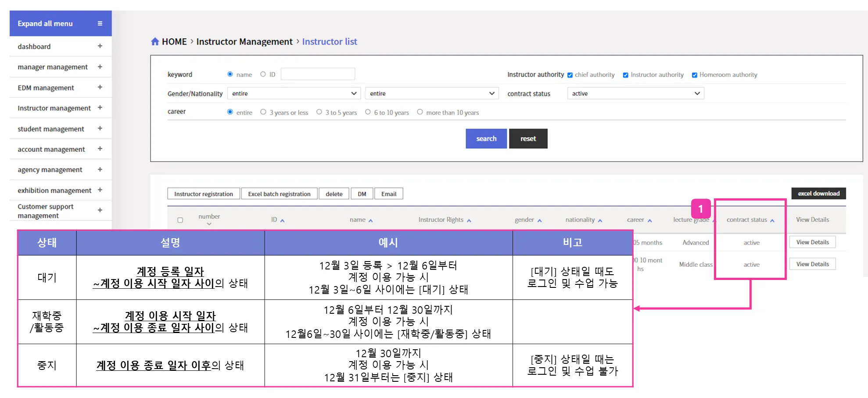Expand the dashboard menu plus icon
Viewport: 868px width, 398px height.
tap(100, 46)
